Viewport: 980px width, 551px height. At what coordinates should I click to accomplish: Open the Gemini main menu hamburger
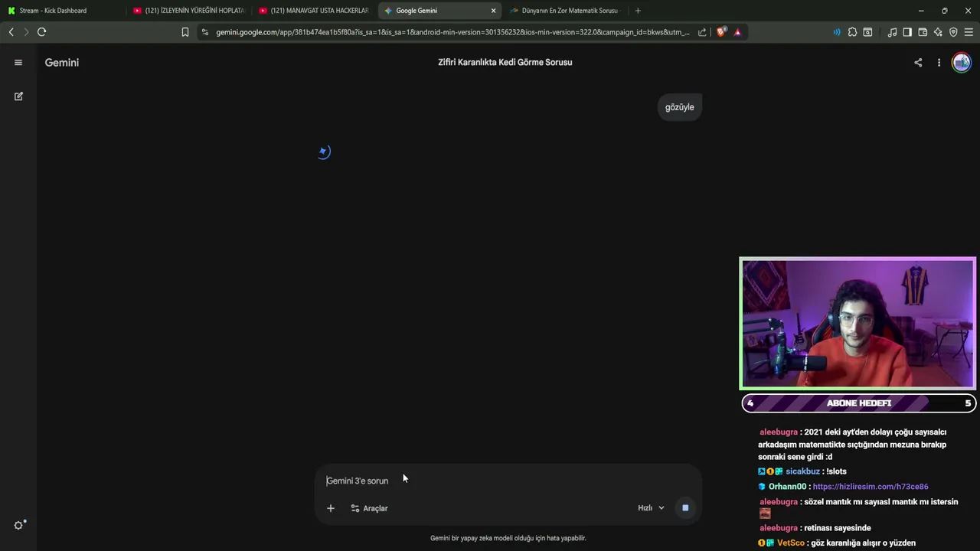pyautogui.click(x=18, y=63)
